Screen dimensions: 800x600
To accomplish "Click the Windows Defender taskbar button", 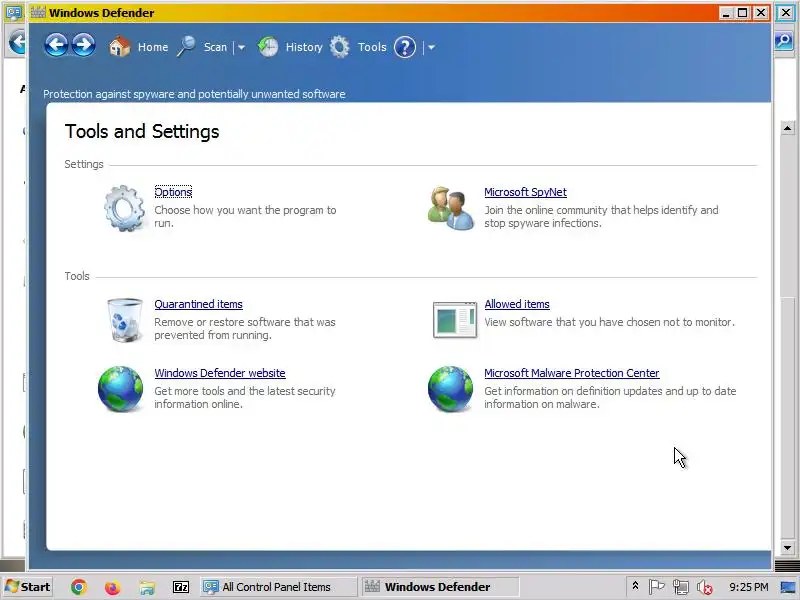I will 440,587.
